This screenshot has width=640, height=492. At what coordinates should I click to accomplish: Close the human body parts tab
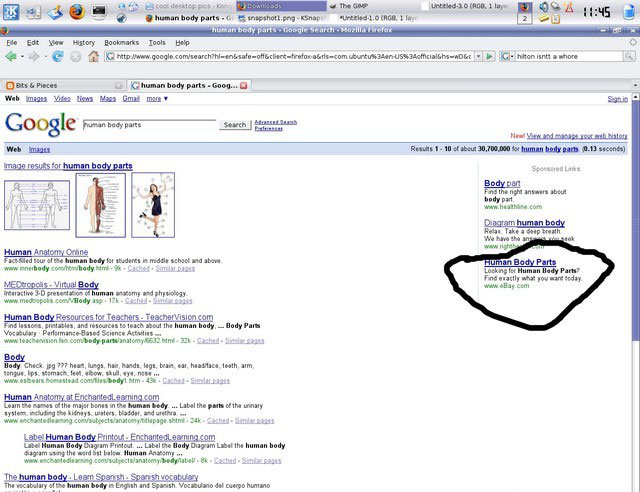pyautogui.click(x=244, y=85)
